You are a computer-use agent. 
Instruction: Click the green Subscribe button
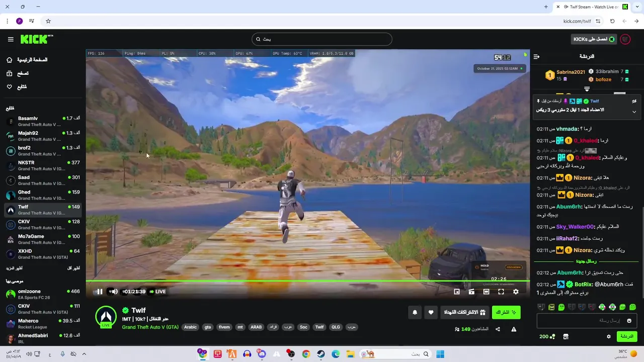point(506,312)
